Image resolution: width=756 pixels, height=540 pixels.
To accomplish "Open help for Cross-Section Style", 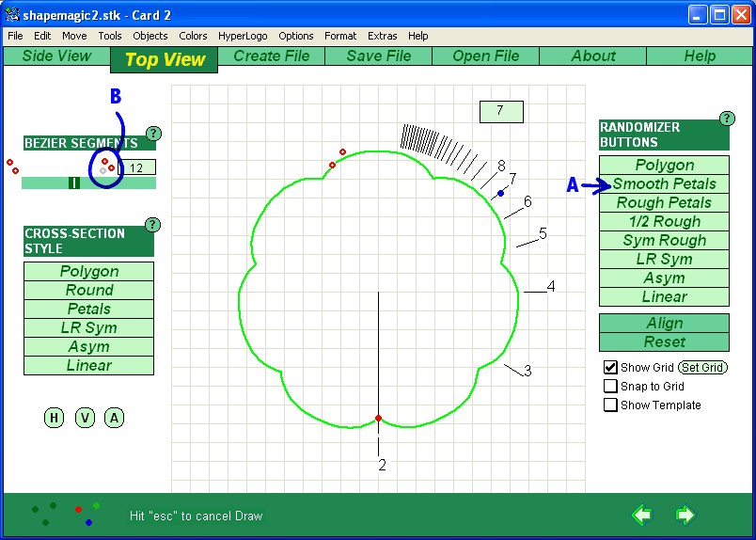I will 152,225.
